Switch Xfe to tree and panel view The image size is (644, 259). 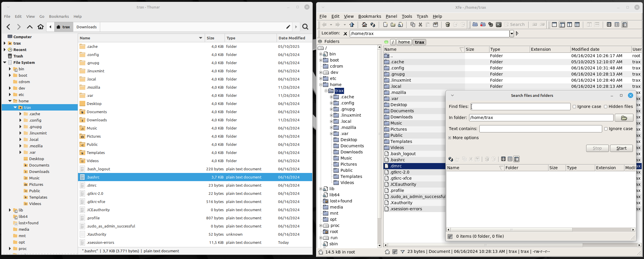click(x=562, y=25)
